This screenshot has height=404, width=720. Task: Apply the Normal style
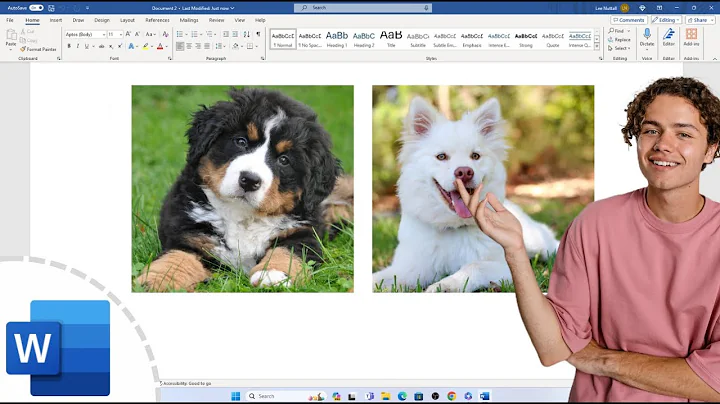[x=283, y=39]
